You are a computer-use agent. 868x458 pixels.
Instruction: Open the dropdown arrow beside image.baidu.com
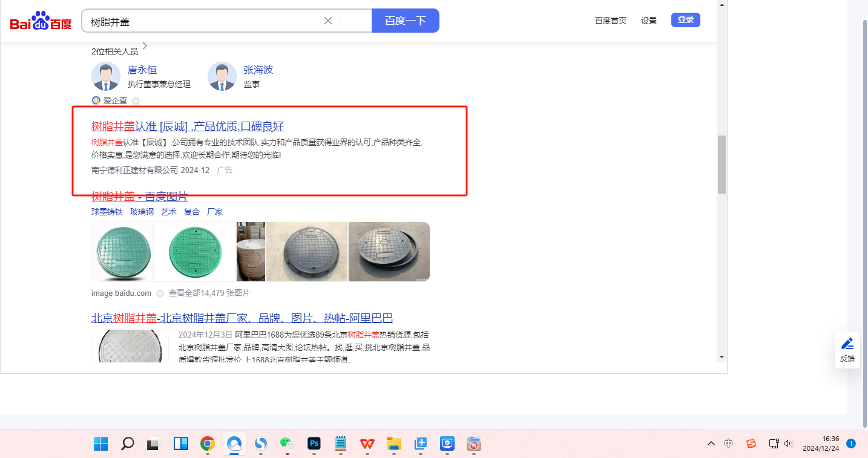point(160,293)
